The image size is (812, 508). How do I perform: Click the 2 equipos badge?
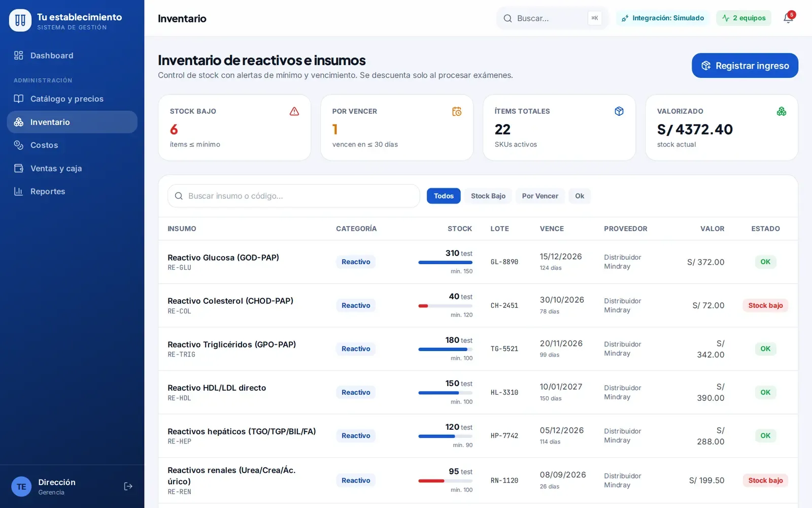(744, 18)
